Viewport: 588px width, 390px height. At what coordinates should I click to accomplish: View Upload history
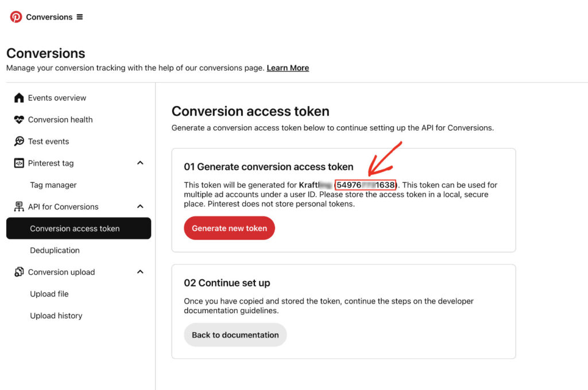click(x=56, y=315)
